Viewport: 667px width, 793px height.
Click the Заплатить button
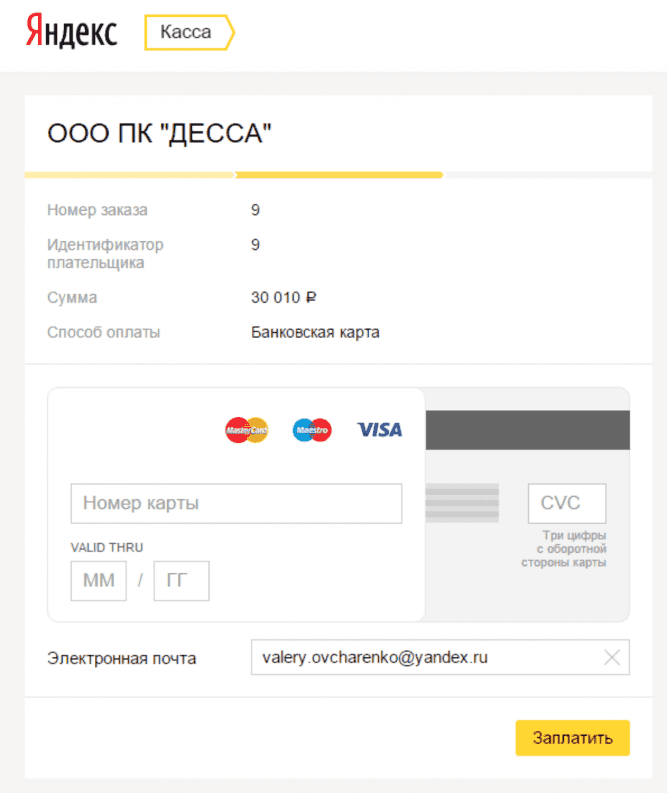coord(572,738)
